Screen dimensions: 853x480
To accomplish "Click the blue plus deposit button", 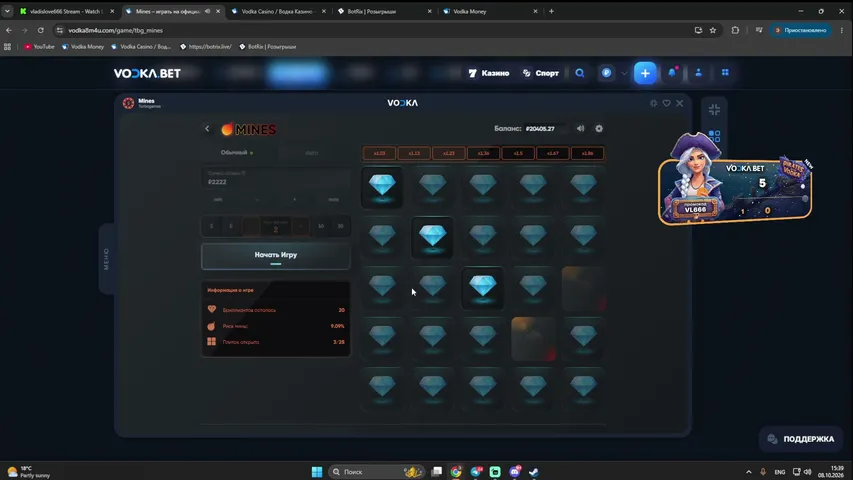I will (645, 73).
